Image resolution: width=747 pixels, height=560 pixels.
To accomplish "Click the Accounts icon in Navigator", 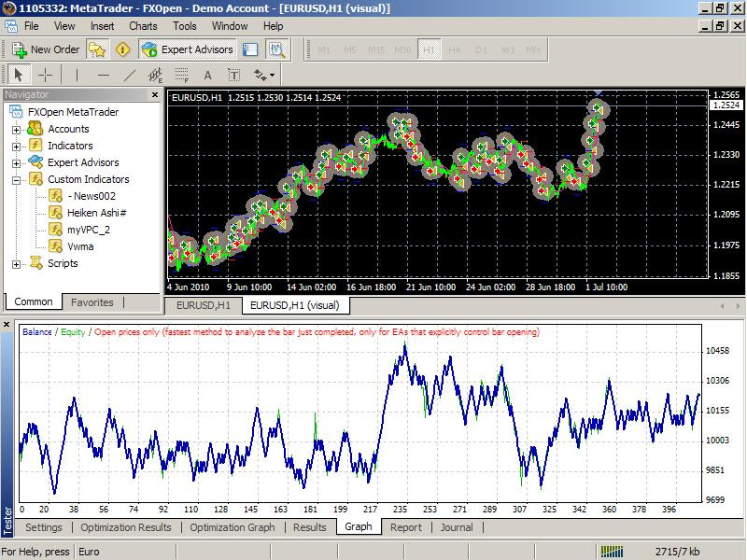I will (35, 129).
